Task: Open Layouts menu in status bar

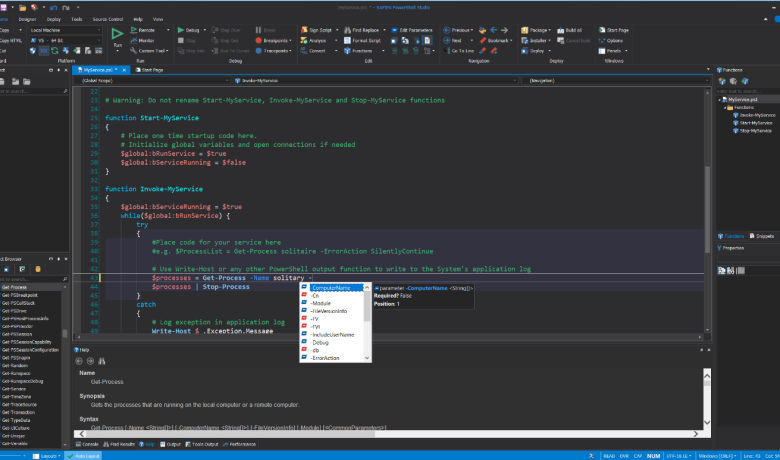Action: click(46, 456)
